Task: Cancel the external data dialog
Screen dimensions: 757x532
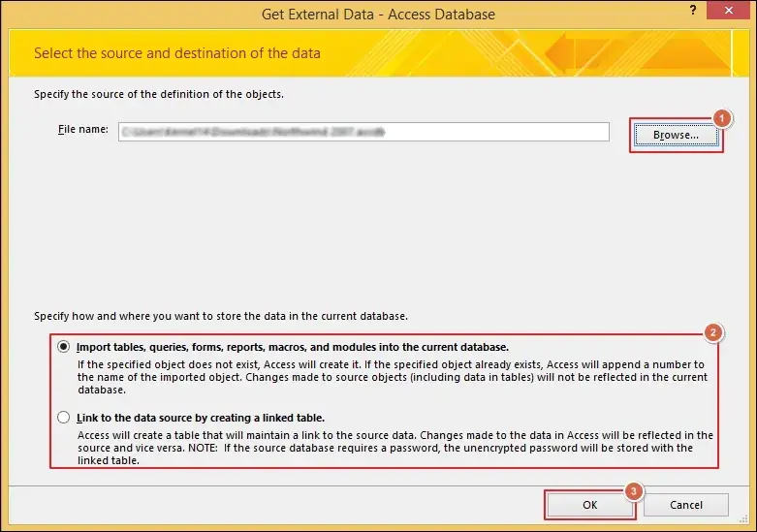Action: pyautogui.click(x=686, y=505)
